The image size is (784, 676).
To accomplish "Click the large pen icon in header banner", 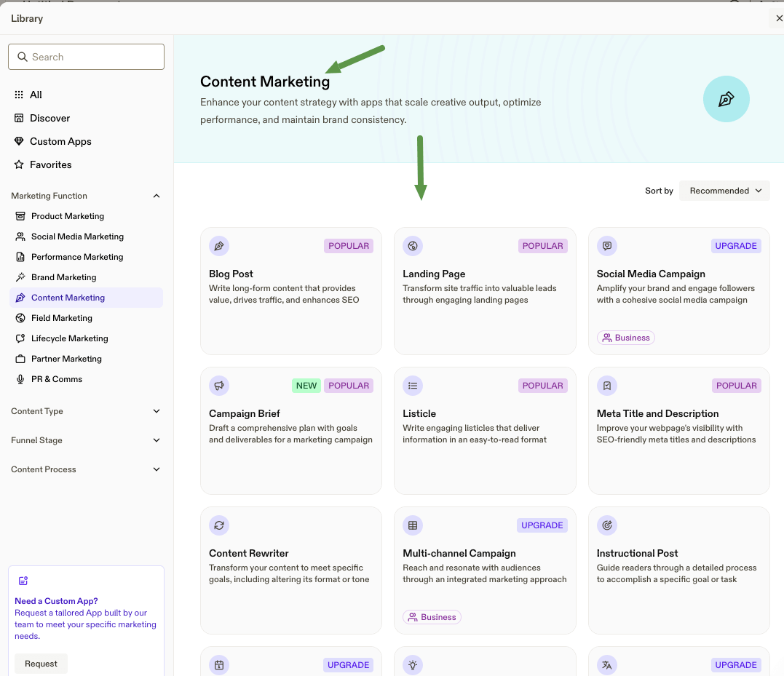I will 726,99.
